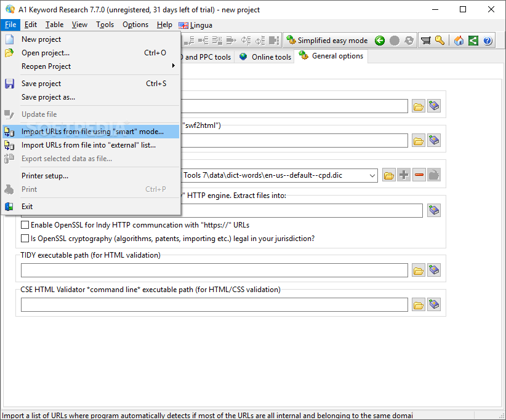Screen dimensions: 506x420
Task: Choose Printer setup... menu entry
Action: 92,176
